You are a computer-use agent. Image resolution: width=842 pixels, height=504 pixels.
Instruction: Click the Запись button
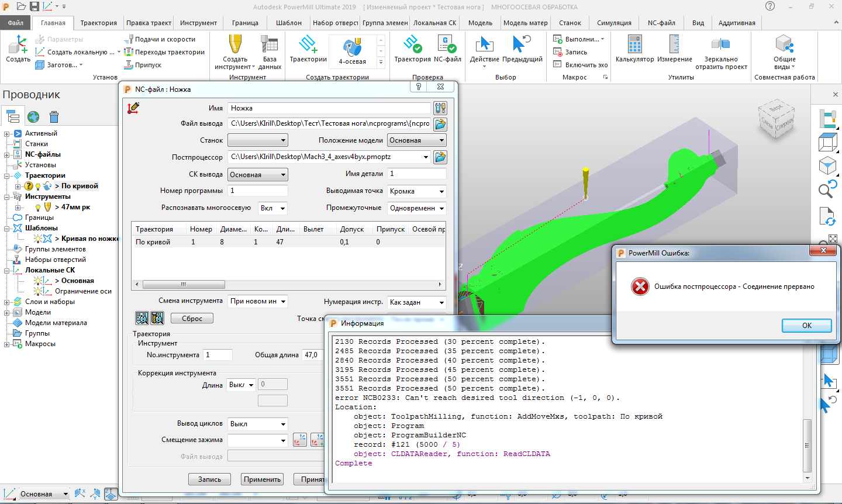209,479
